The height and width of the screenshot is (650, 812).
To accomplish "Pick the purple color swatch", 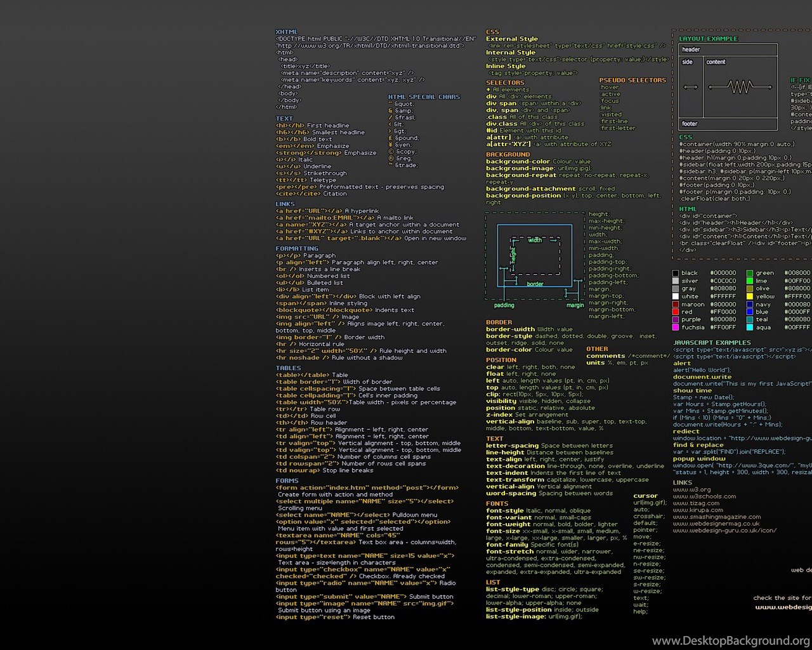I will (x=676, y=319).
